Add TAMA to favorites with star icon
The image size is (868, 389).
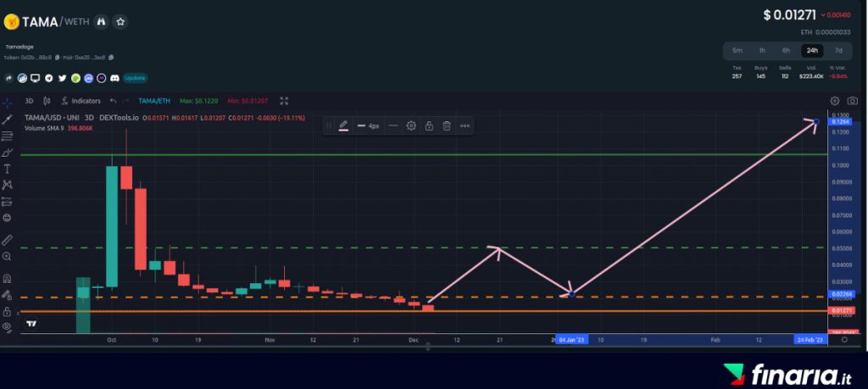tap(121, 21)
